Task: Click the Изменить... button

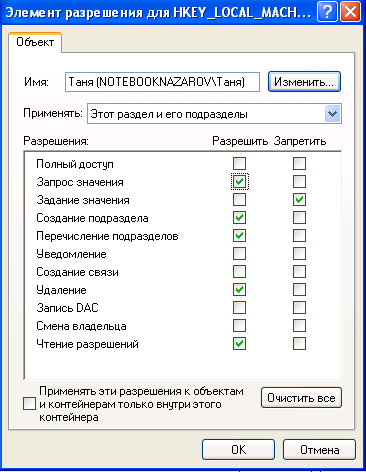Action: [304, 82]
